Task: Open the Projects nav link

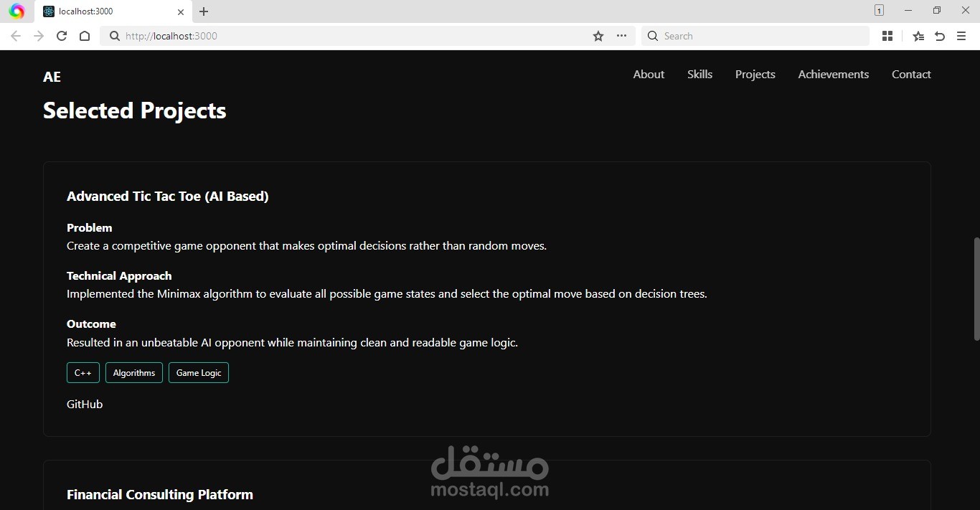Action: tap(755, 75)
